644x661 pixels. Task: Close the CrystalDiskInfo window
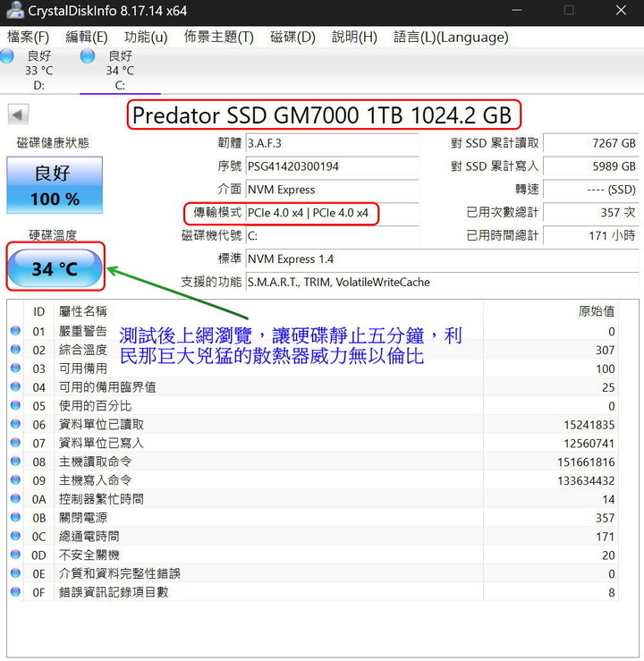(x=621, y=11)
